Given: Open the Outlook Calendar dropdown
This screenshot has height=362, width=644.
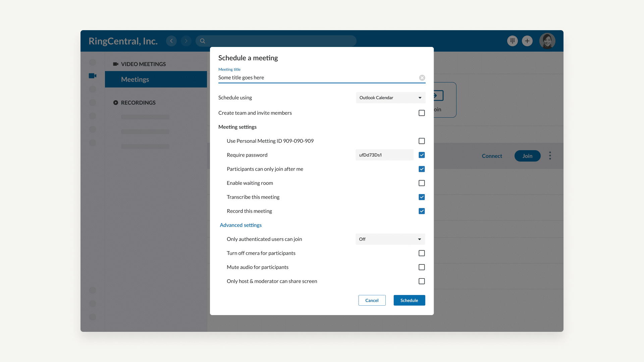Looking at the screenshot, I should pyautogui.click(x=390, y=98).
